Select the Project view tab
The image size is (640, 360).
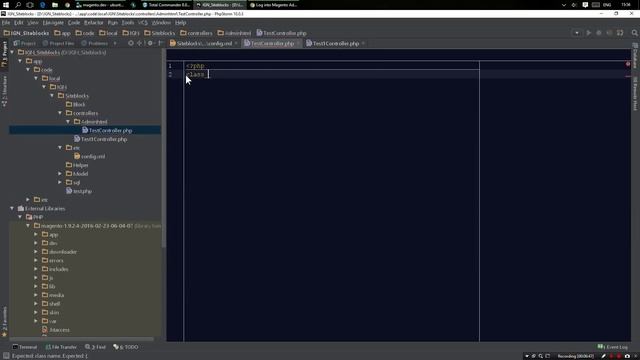coord(25,43)
